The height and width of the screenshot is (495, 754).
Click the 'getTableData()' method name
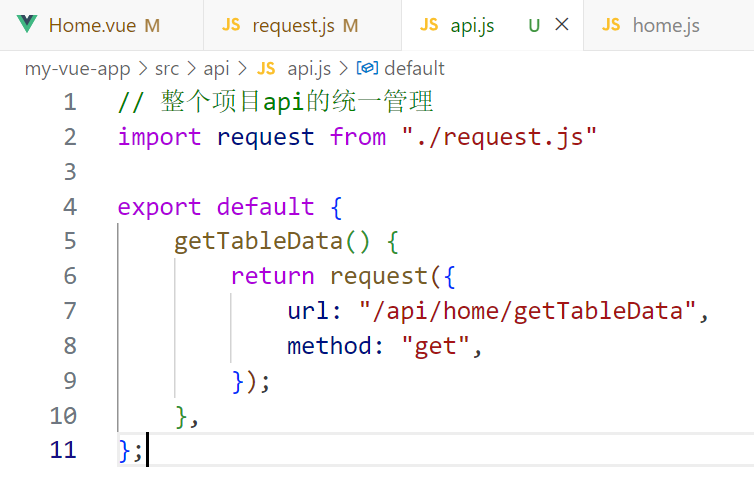coord(272,241)
